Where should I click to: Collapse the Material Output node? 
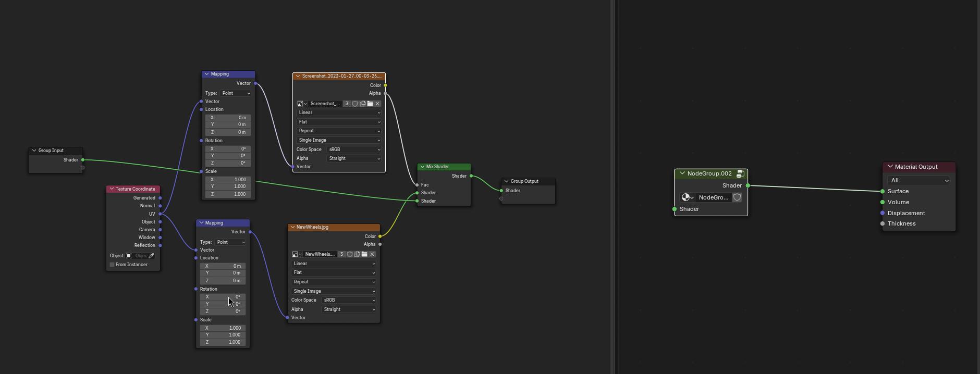tap(890, 167)
